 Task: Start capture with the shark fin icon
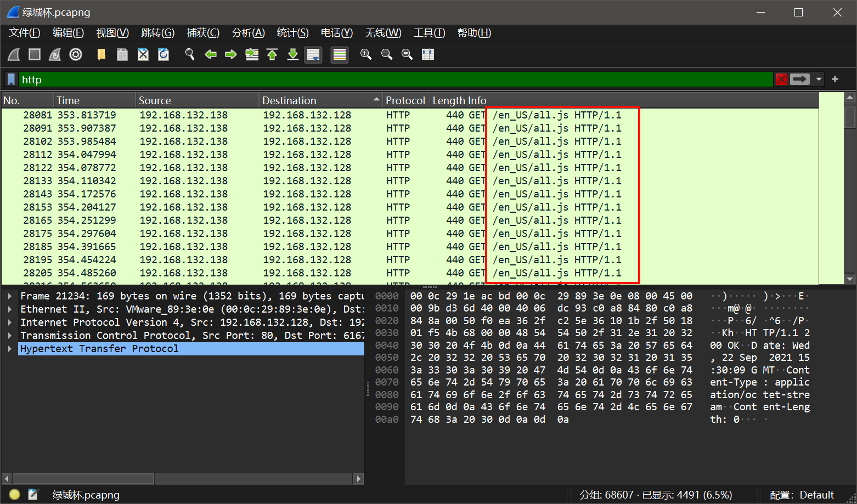[x=14, y=54]
